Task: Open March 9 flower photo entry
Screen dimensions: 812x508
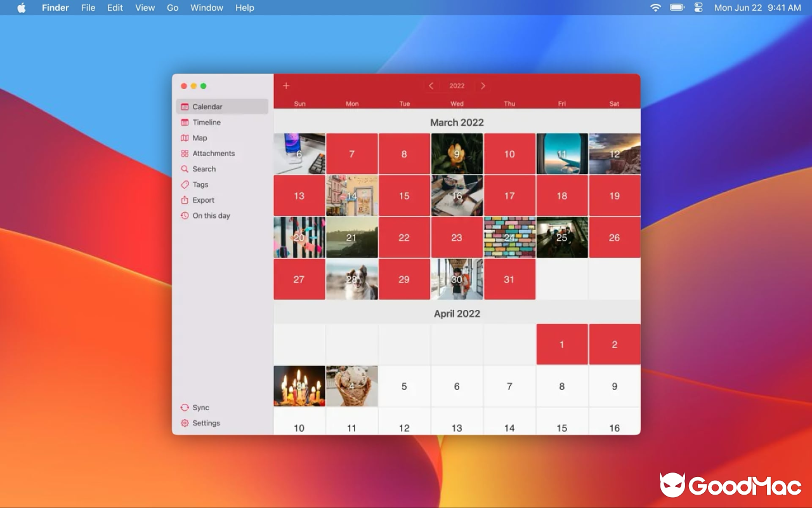Action: [457, 154]
